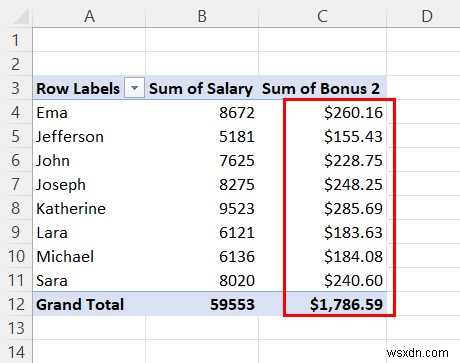Screen dimensions: 460x363
Task: Select row 4 header
Action: point(16,112)
